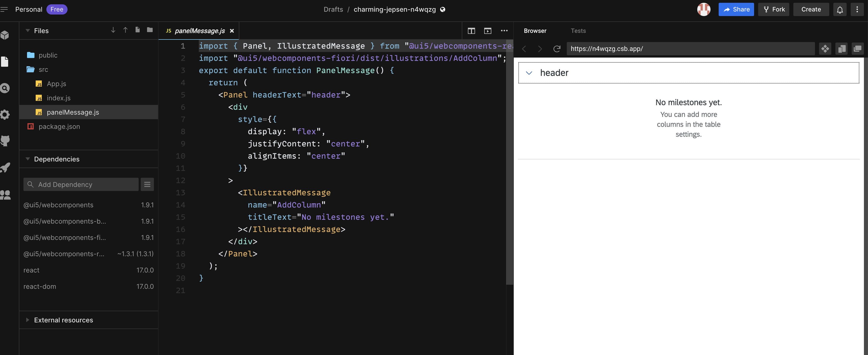Collapse the Files section
This screenshot has width=868, height=355.
tap(28, 31)
